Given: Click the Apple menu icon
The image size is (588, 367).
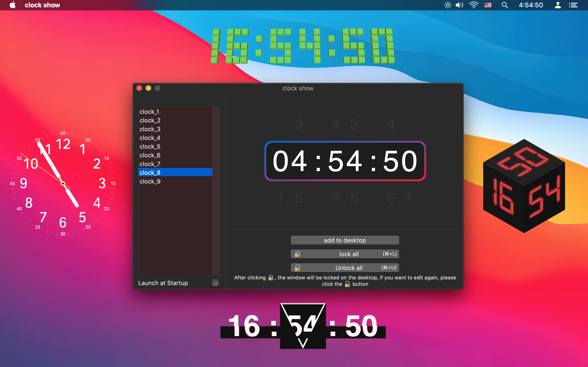Looking at the screenshot, I should click(x=13, y=5).
